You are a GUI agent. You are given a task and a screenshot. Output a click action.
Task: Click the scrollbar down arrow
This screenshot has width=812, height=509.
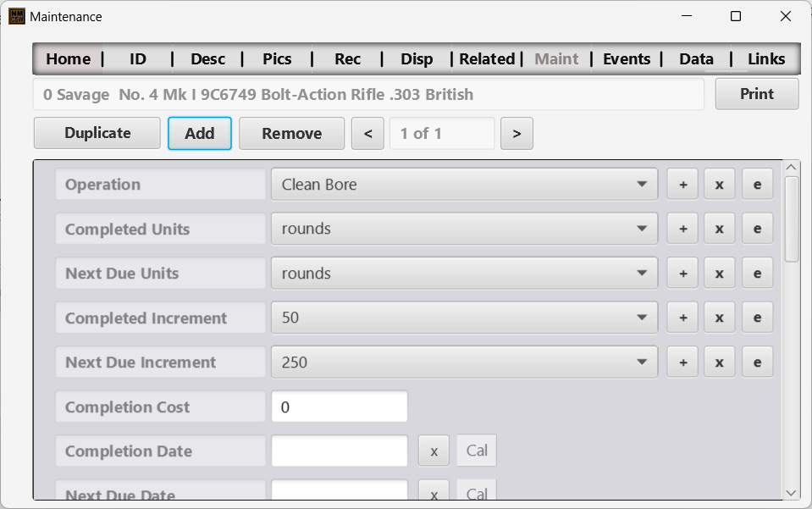coord(791,493)
